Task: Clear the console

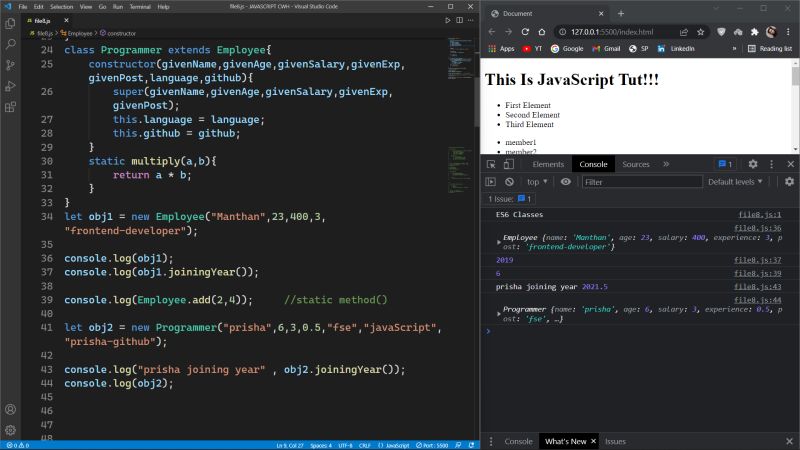Action: tap(509, 182)
